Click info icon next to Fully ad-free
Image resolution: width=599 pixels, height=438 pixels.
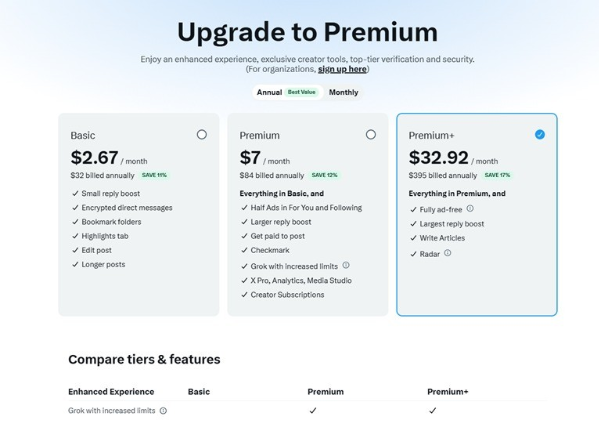pos(470,208)
